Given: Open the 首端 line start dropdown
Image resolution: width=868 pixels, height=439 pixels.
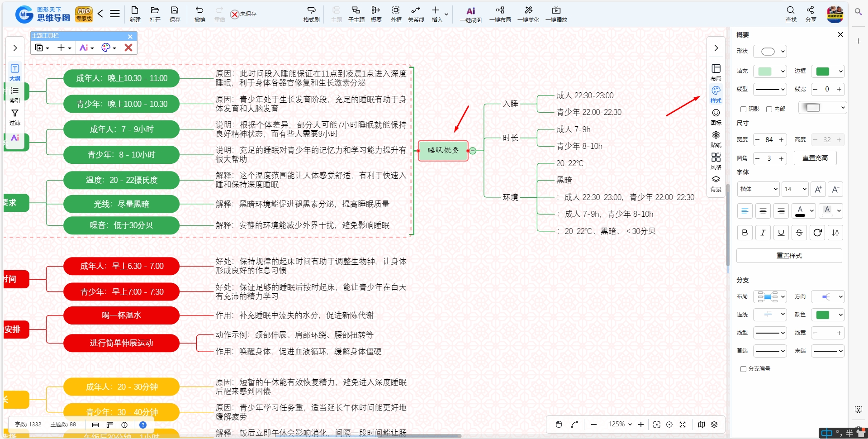Looking at the screenshot, I should [770, 351].
